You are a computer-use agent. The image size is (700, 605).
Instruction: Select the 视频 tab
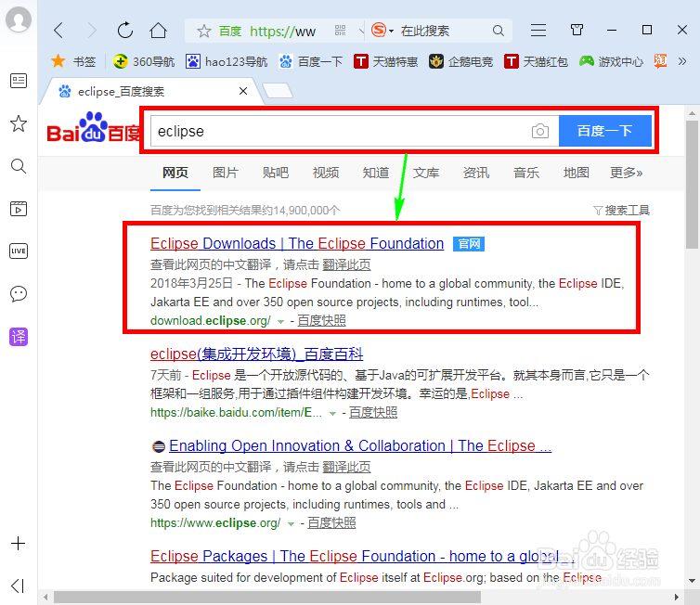click(326, 173)
